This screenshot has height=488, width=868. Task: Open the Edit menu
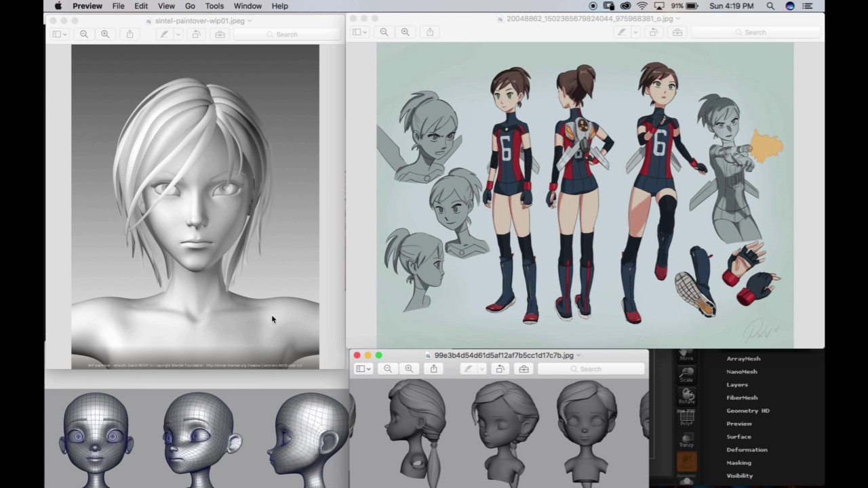pos(141,6)
